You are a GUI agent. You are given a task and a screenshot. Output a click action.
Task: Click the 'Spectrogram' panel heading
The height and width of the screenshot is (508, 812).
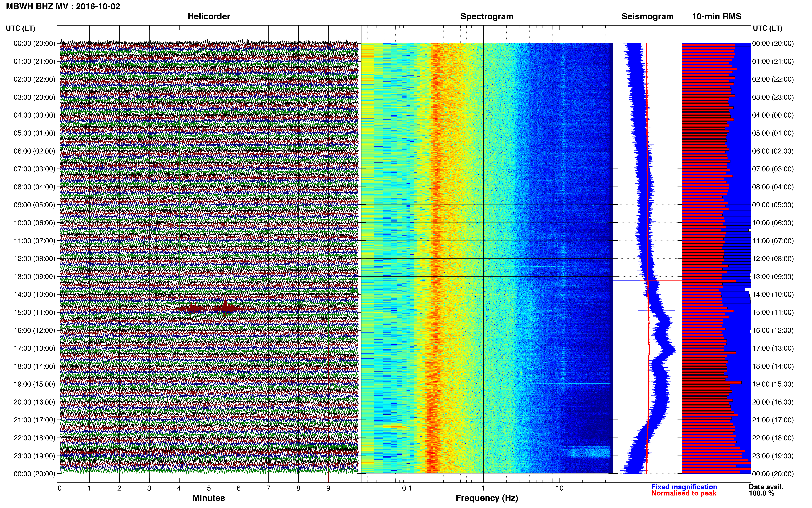pos(487,16)
